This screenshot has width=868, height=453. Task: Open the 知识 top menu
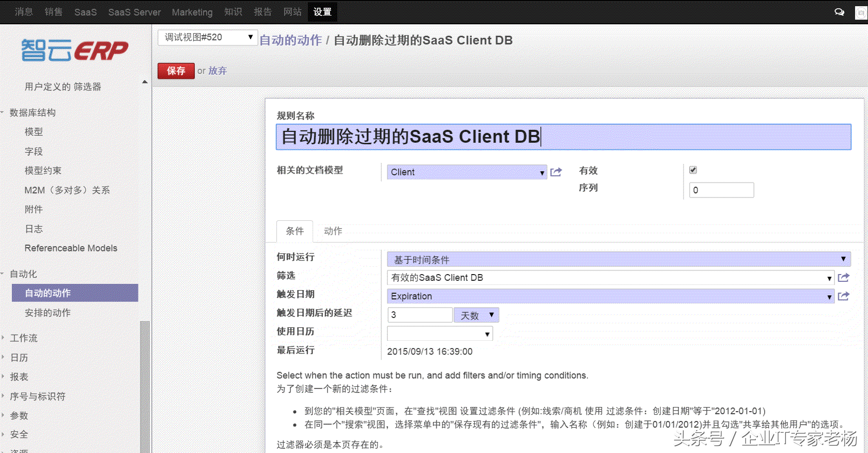click(234, 12)
